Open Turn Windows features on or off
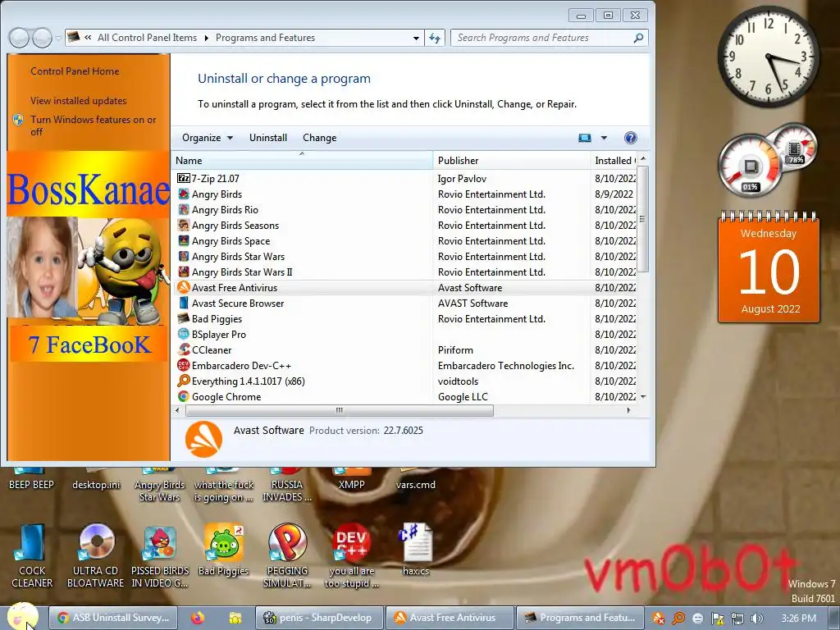Screen dimensions: 840x630 click(x=94, y=126)
